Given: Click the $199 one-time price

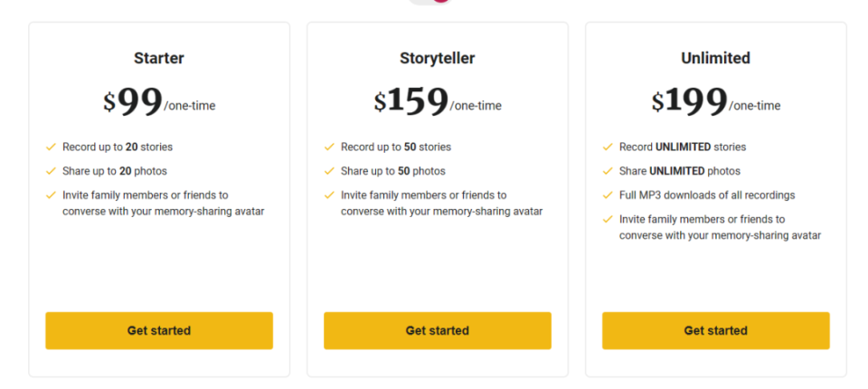Looking at the screenshot, I should (716, 102).
